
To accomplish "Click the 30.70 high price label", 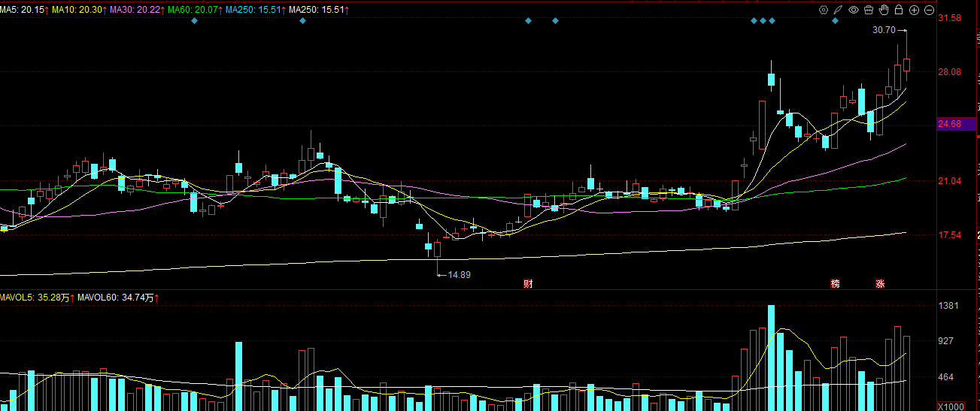I will [884, 30].
